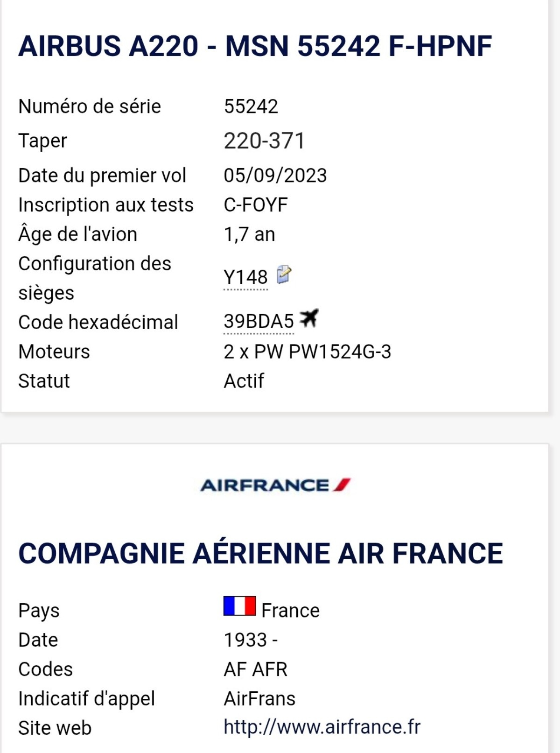Click the Air France logo
The height and width of the screenshot is (753, 560).
click(x=275, y=485)
